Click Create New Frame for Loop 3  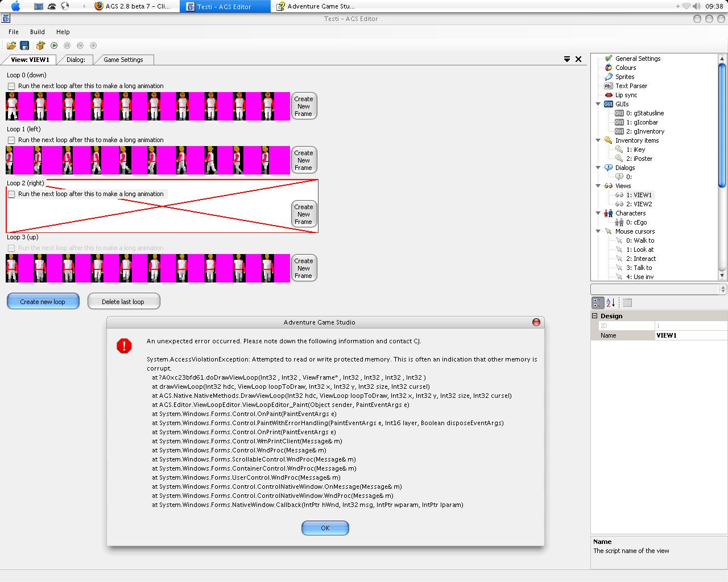click(304, 268)
